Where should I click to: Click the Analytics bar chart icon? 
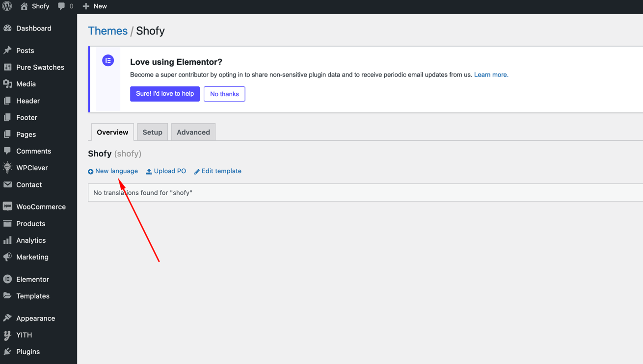tap(7, 240)
